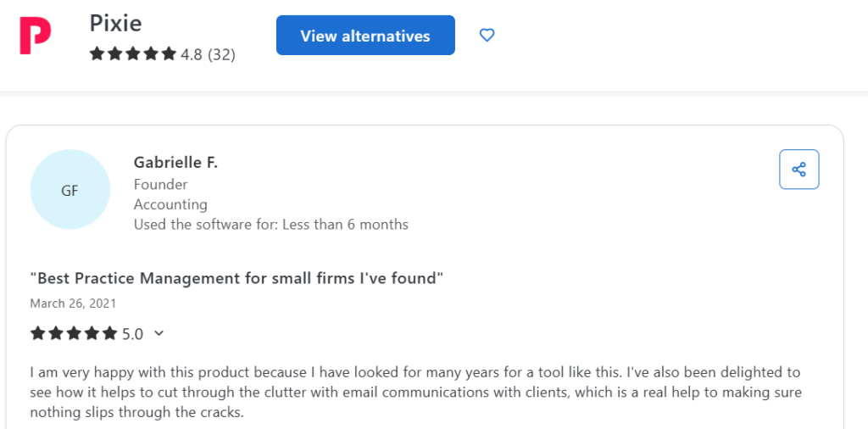868x429 pixels.
Task: Click the 4.8 overall star rating
Action: pyautogui.click(x=192, y=54)
